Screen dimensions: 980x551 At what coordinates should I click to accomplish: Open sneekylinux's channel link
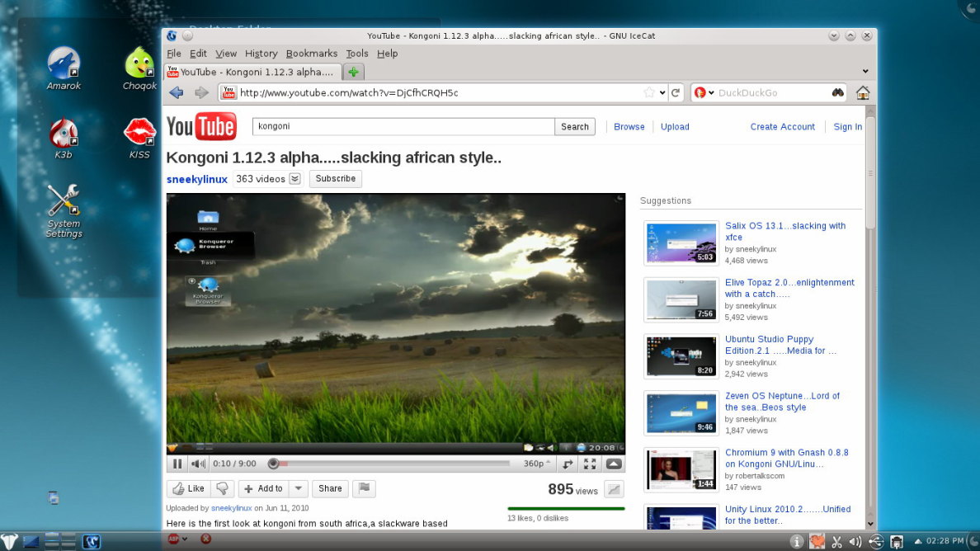pos(196,178)
